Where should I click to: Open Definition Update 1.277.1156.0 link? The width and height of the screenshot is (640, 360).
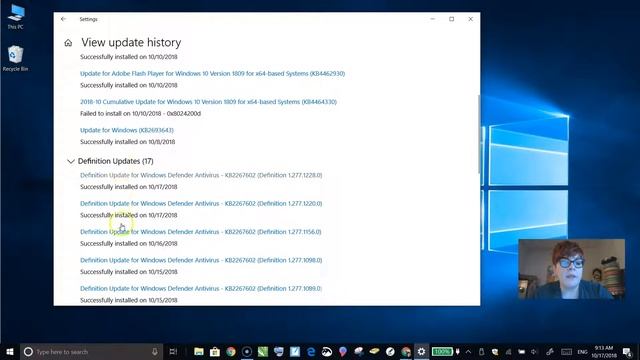point(201,232)
